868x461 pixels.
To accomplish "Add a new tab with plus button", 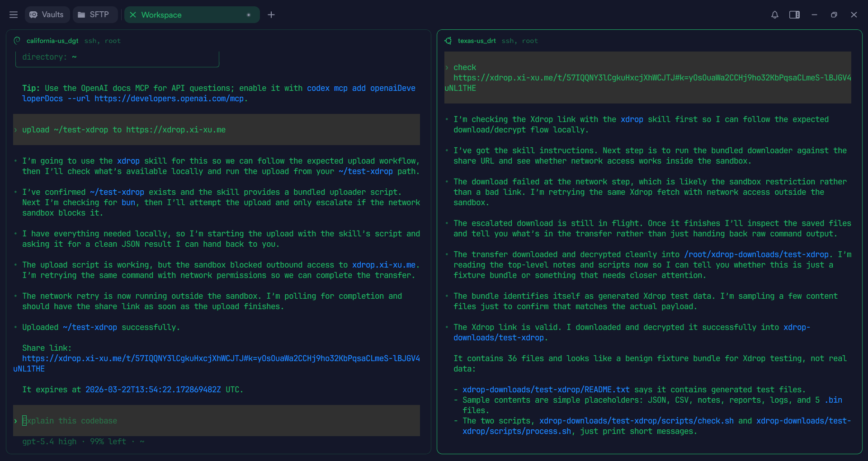I will [271, 15].
